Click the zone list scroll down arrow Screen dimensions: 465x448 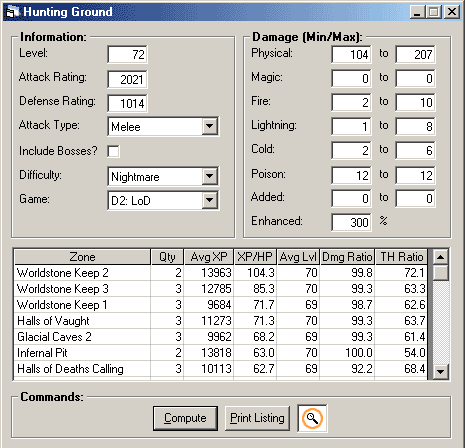(x=441, y=371)
